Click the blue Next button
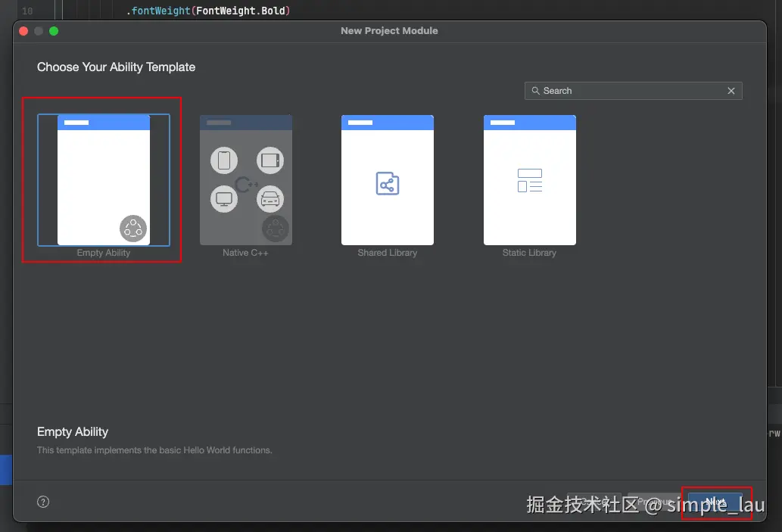Viewport: 782px width, 532px height. click(715, 502)
